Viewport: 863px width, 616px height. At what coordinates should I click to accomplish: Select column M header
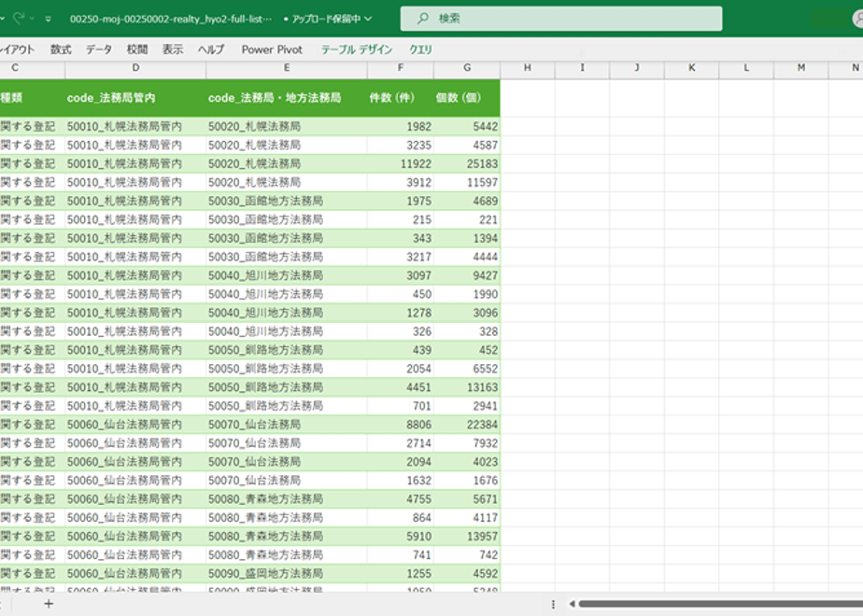click(x=801, y=68)
